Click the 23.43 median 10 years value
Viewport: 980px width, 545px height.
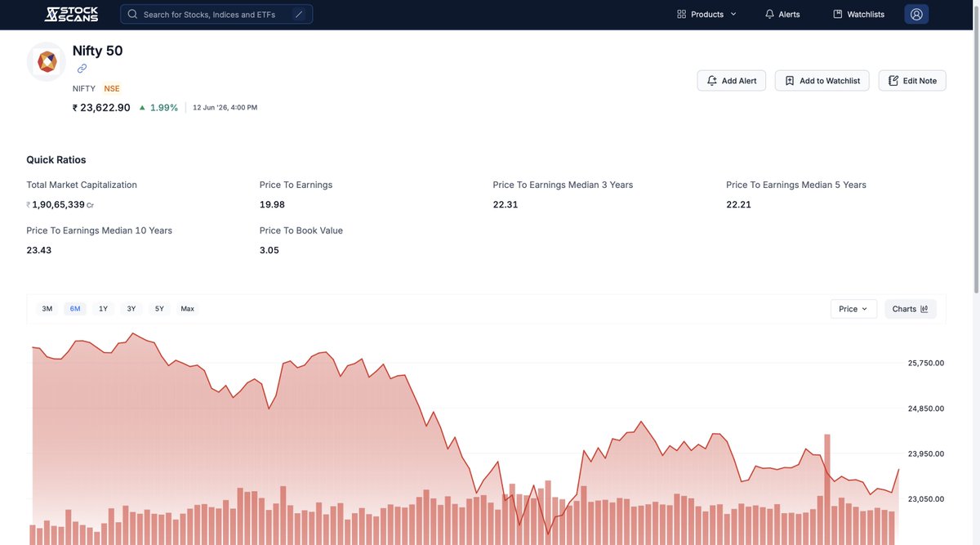pos(38,250)
